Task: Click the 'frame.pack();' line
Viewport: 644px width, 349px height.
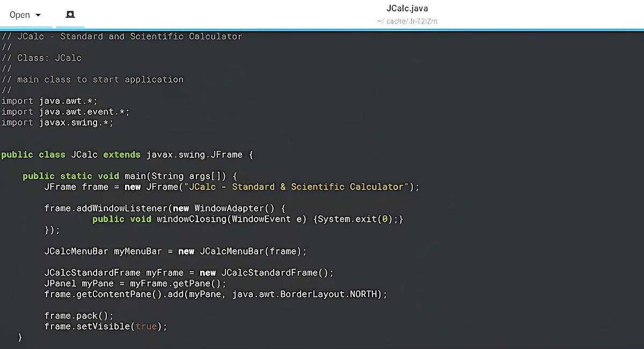Action: pos(79,316)
